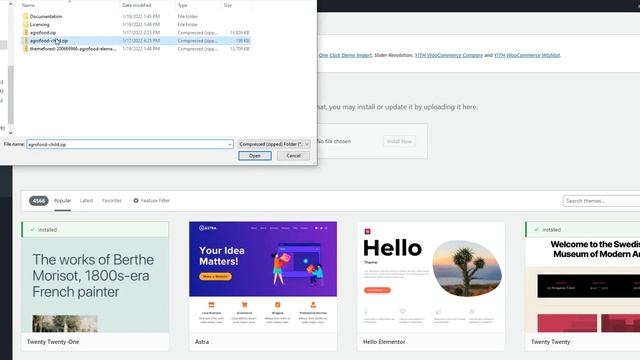This screenshot has height=360, width=640.
Task: Open the Twenty Twenty theme preview thumbnail
Action: point(583,284)
